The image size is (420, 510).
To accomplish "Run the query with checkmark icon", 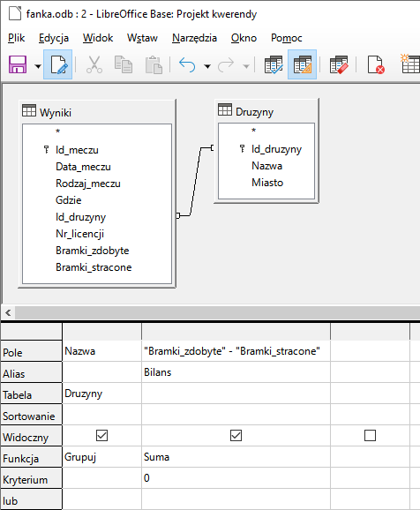I will tap(274, 64).
